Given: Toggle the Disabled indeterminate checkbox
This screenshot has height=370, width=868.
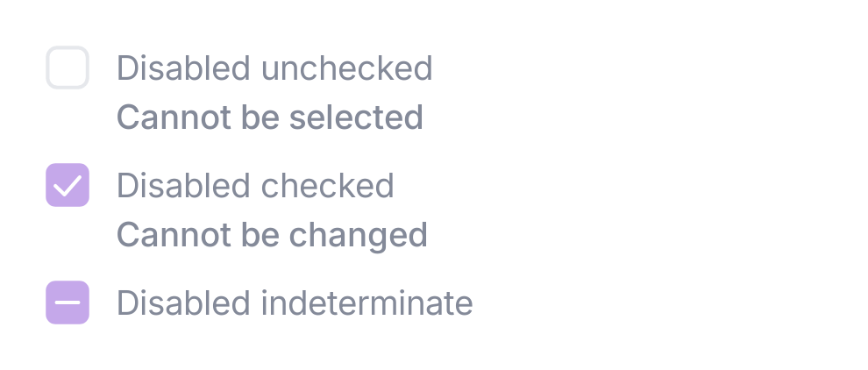Looking at the screenshot, I should click(x=68, y=302).
